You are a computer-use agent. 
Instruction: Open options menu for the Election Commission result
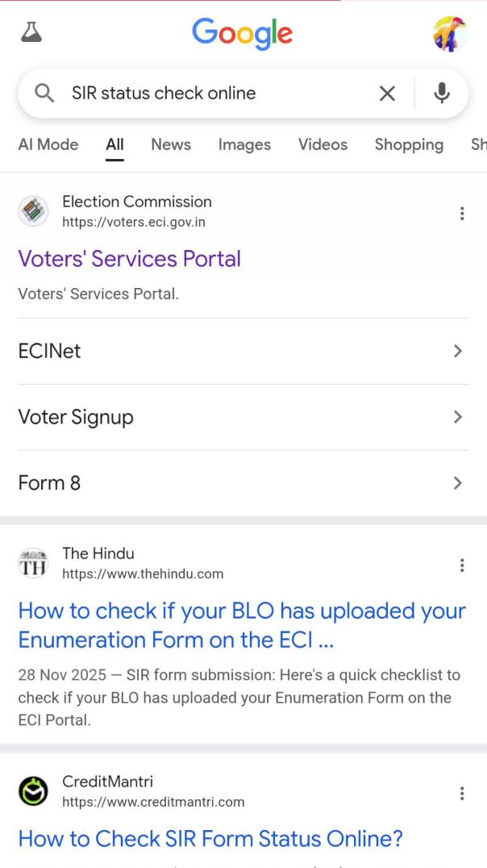click(462, 213)
